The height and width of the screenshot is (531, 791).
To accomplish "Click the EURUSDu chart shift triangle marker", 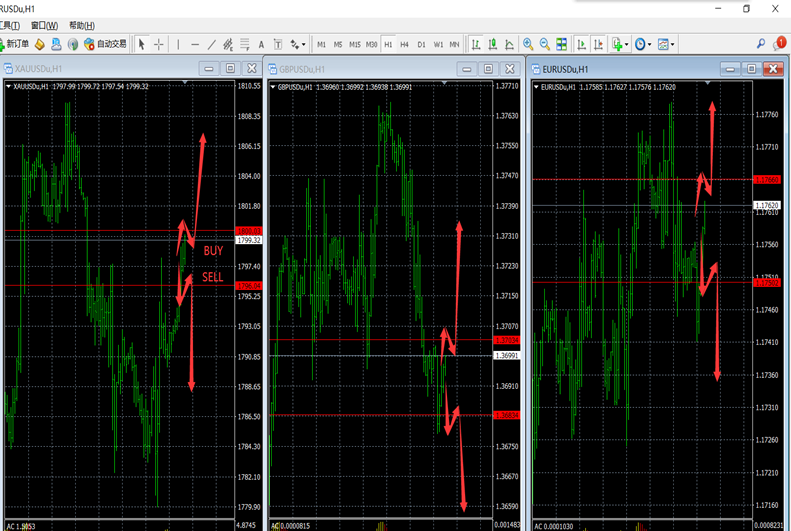I will click(x=708, y=82).
